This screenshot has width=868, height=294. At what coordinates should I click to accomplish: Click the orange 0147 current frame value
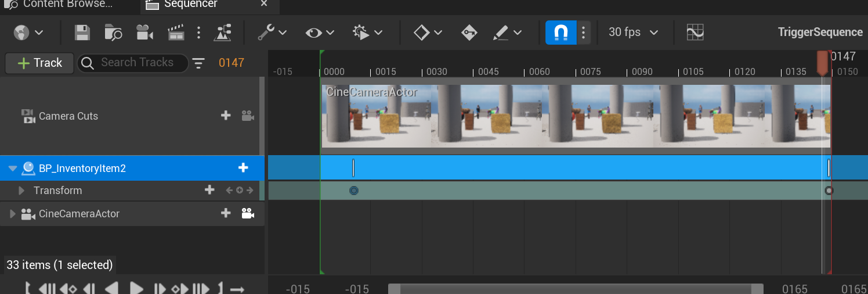click(x=231, y=63)
